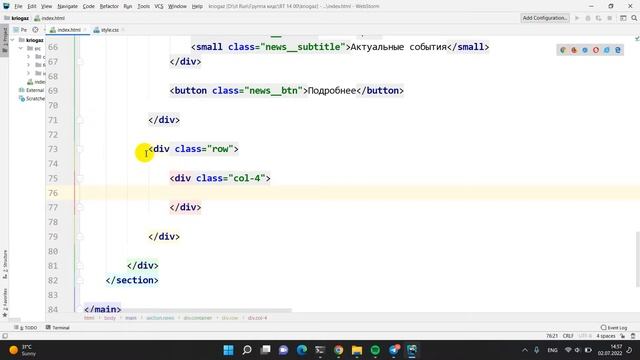Screen dimensions: 640x360
Task: Toggle tool window quick-access icon in status bar corner
Action: 5,336
